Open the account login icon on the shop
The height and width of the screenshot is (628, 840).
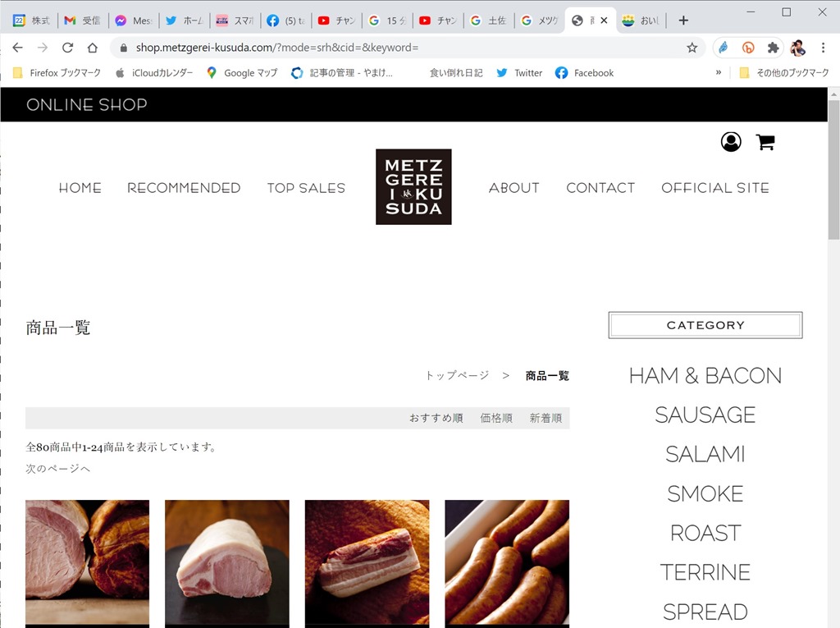pos(731,141)
